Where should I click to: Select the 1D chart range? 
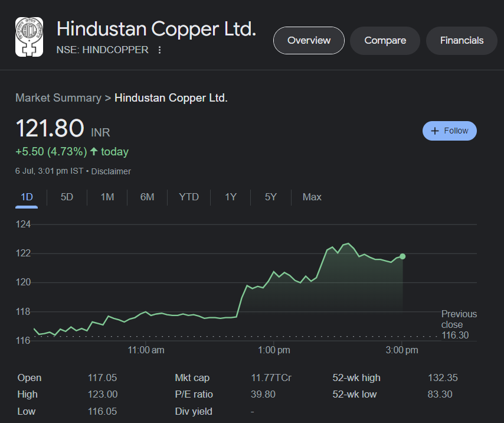click(27, 197)
